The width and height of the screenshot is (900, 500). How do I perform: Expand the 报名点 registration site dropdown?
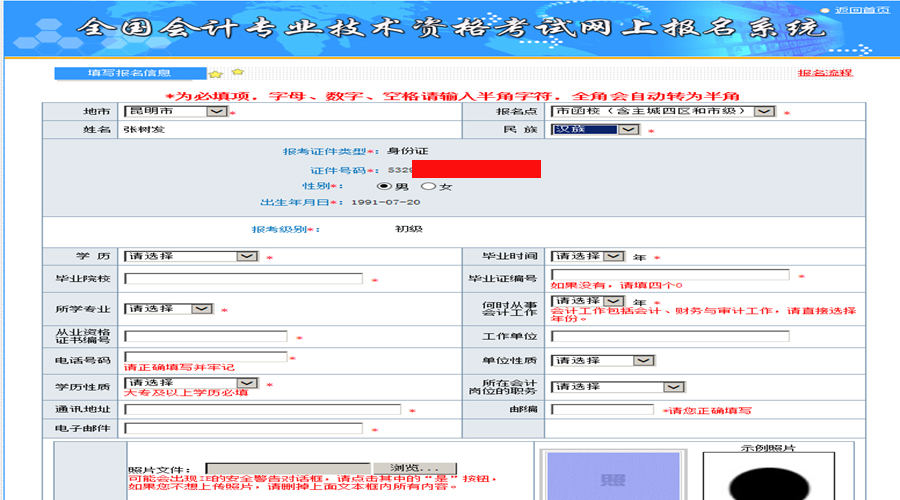[764, 112]
